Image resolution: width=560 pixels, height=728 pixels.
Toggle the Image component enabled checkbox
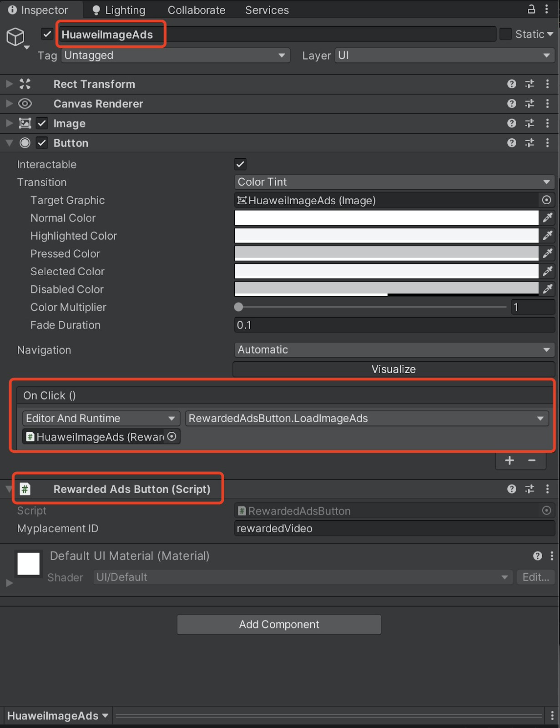(42, 123)
